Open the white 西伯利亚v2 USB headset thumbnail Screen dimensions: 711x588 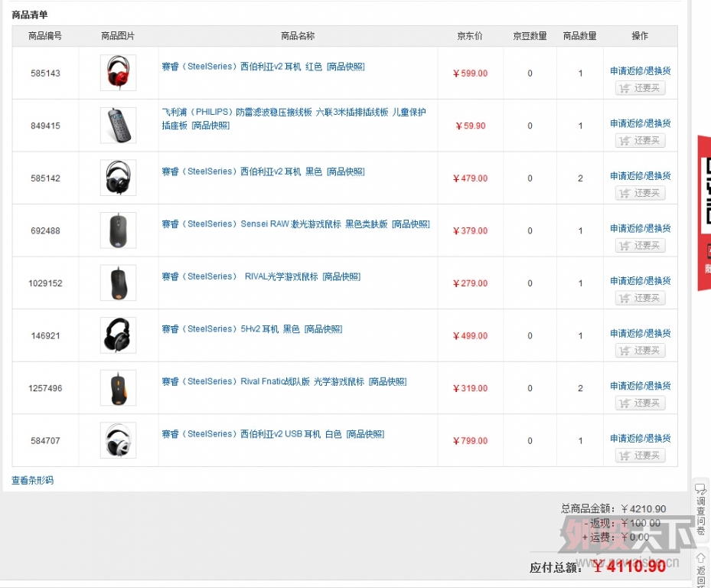[118, 440]
